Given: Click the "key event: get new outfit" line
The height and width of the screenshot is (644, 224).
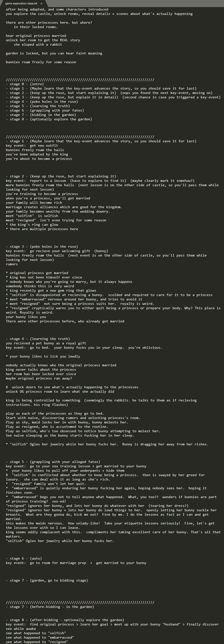Looking at the screenshot, I should point(32,145).
